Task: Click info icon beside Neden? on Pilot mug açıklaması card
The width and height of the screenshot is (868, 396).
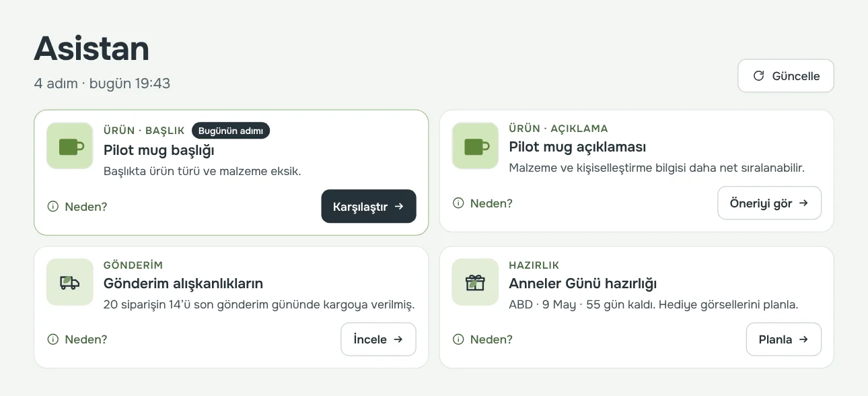Action: pyautogui.click(x=458, y=203)
